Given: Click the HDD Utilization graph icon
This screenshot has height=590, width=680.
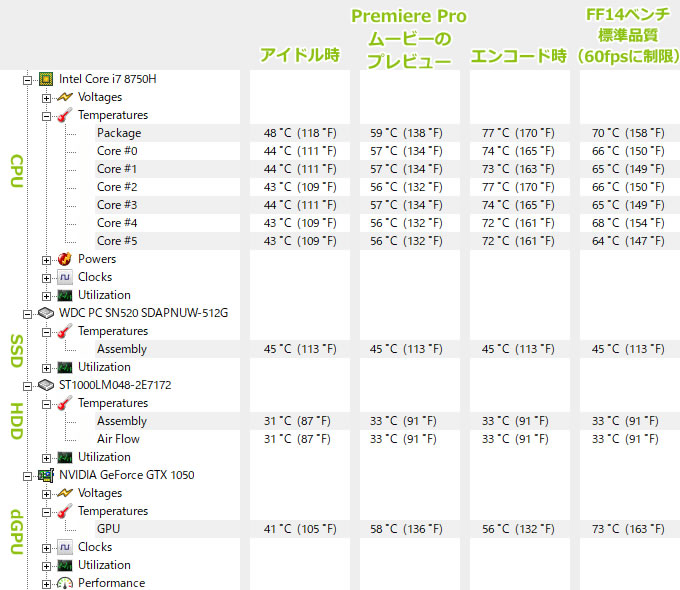Looking at the screenshot, I should (x=65, y=457).
